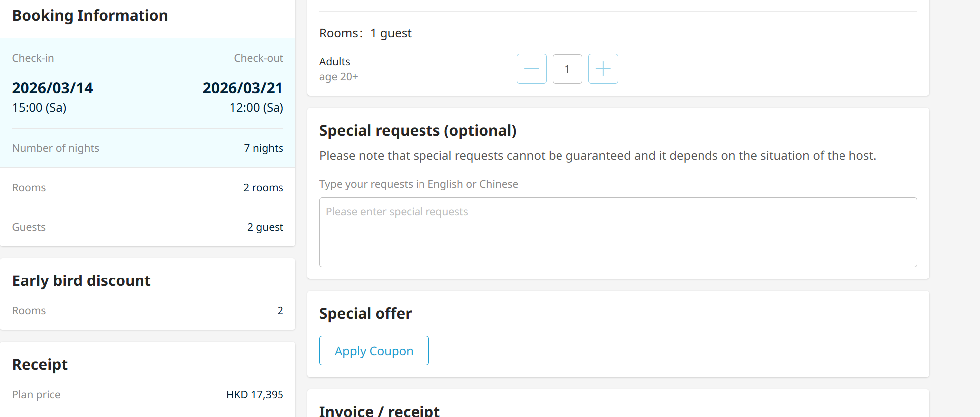This screenshot has width=980, height=417.
Task: Click the Special offer heading
Action: [365, 314]
